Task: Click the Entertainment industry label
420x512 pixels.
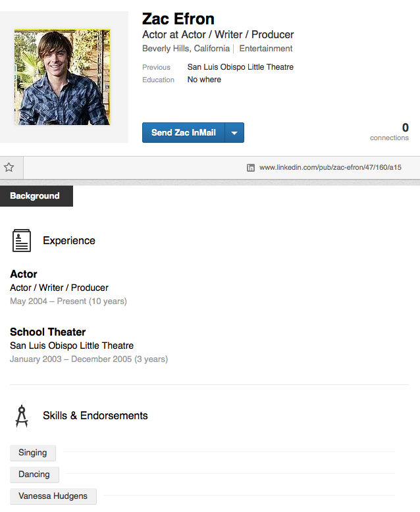Action: pyautogui.click(x=266, y=49)
